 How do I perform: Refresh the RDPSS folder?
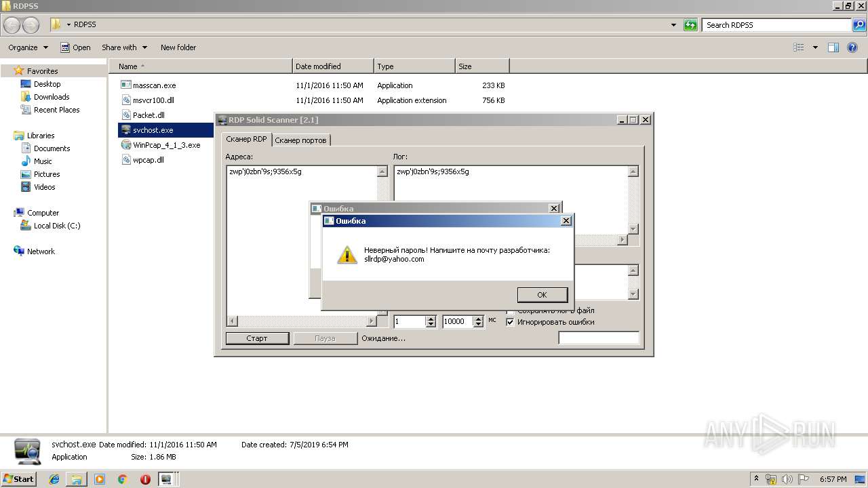point(690,25)
